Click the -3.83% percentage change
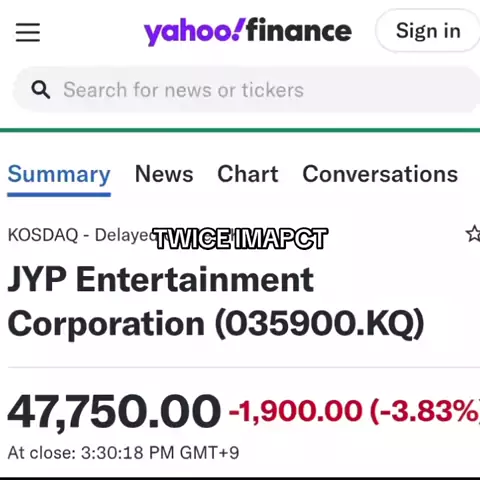480x480 pixels. 425,411
